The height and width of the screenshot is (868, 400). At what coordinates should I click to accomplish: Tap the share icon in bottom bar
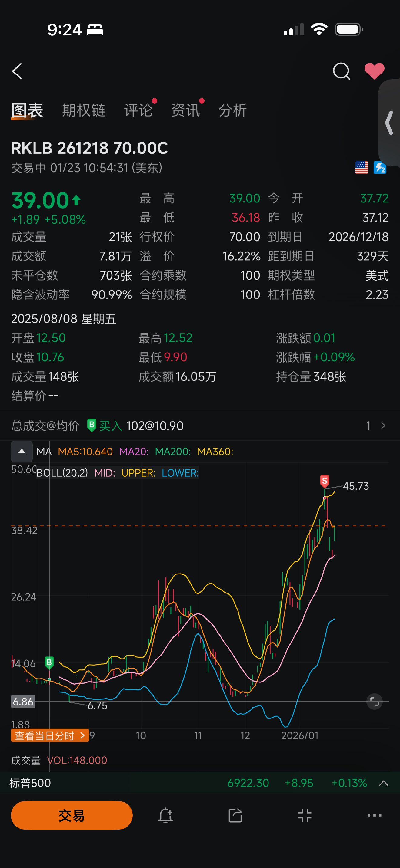235,815
